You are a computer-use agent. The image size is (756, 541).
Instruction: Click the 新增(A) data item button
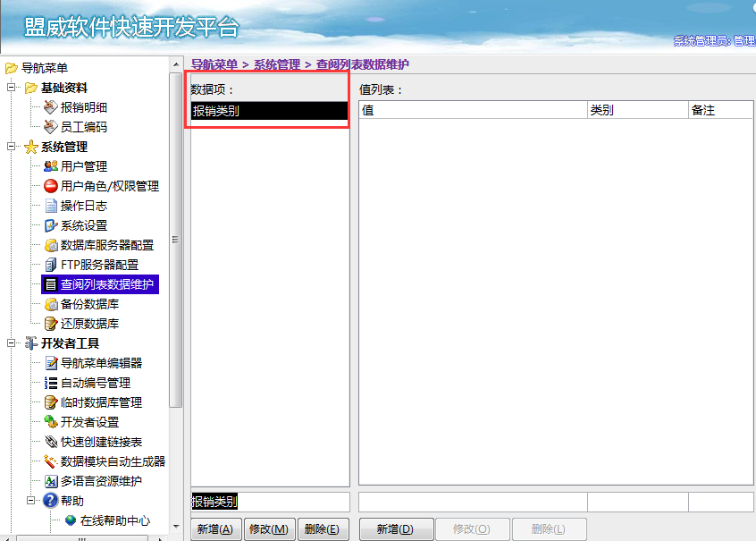click(x=215, y=529)
